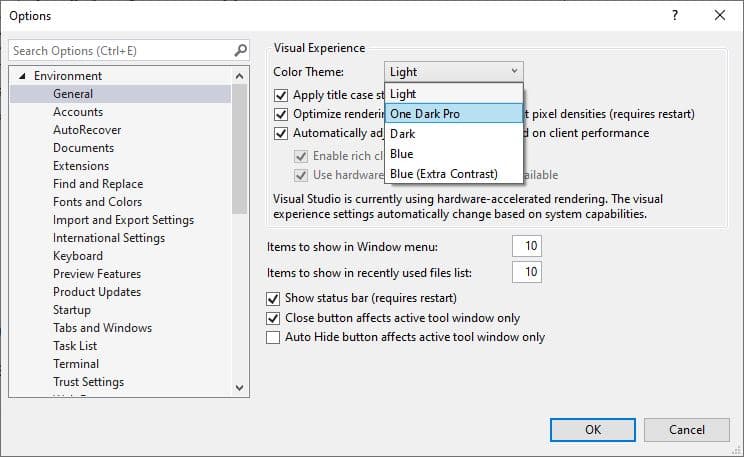Open International Settings page

coord(109,238)
